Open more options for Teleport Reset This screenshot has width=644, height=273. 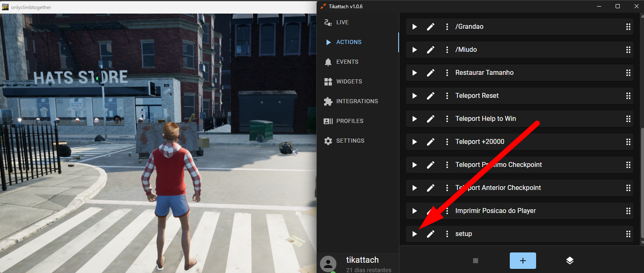[447, 96]
